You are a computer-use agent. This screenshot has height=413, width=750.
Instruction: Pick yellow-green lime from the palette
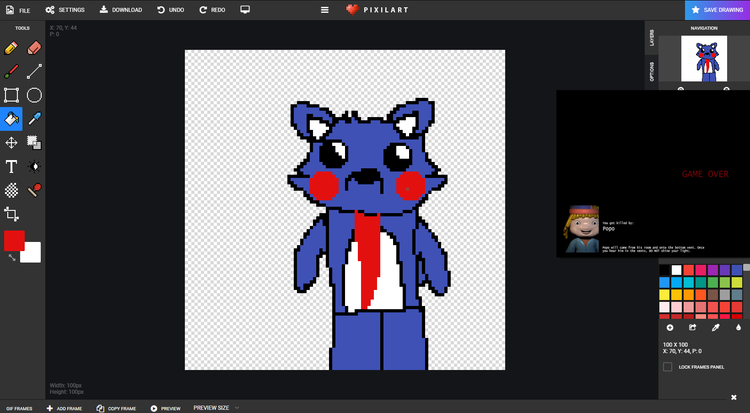coord(737,282)
